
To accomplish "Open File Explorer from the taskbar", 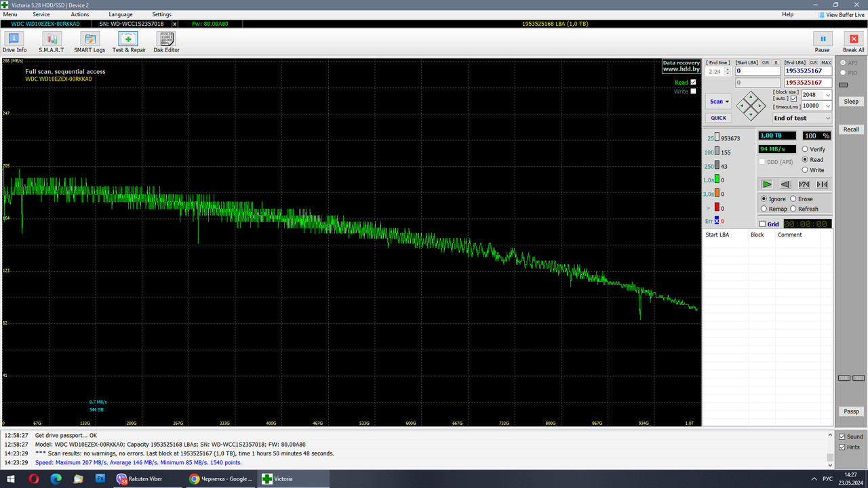I will (x=78, y=479).
